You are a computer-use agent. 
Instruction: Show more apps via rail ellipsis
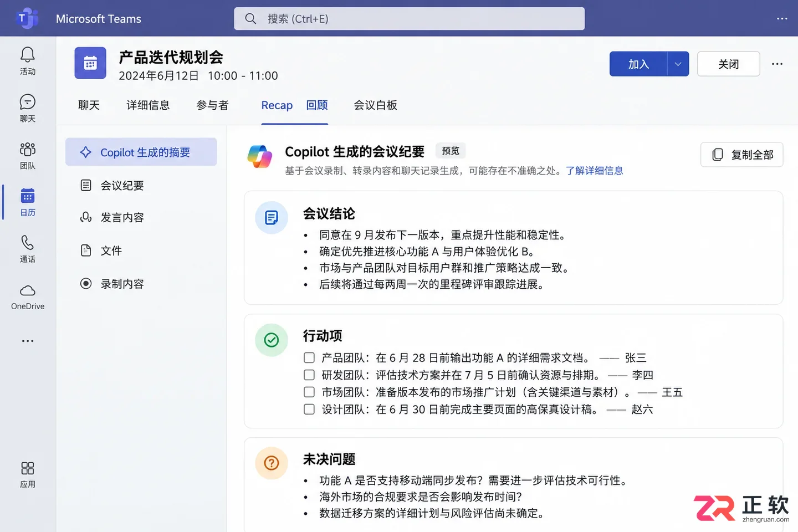[28, 341]
